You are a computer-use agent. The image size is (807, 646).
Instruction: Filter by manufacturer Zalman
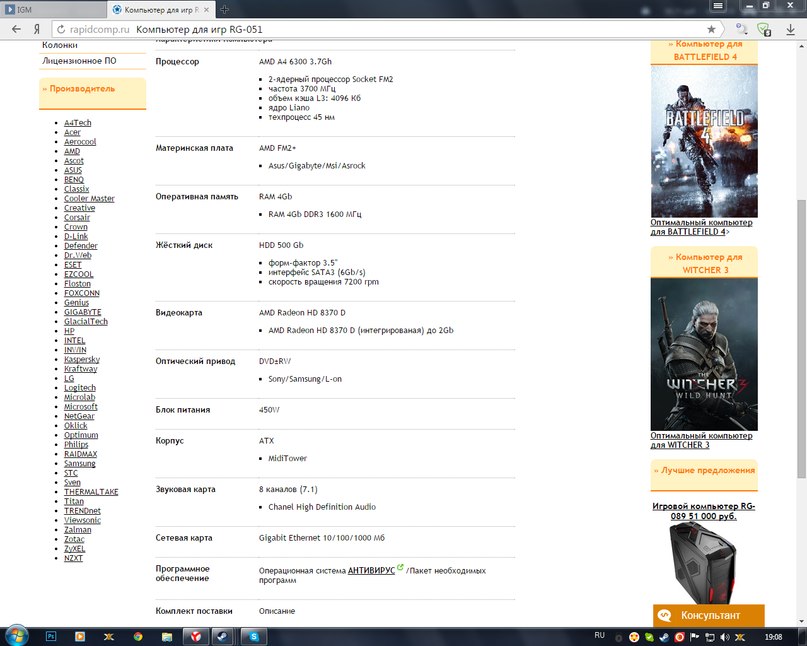coord(78,530)
